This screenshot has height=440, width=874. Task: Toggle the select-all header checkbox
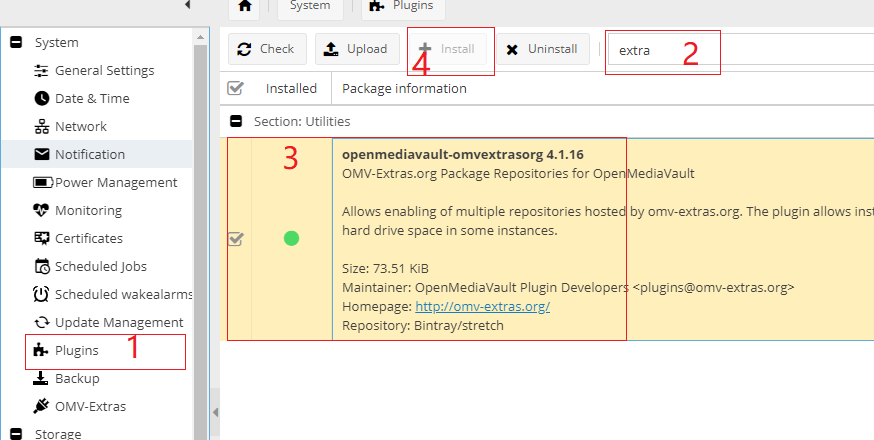pyautogui.click(x=235, y=88)
